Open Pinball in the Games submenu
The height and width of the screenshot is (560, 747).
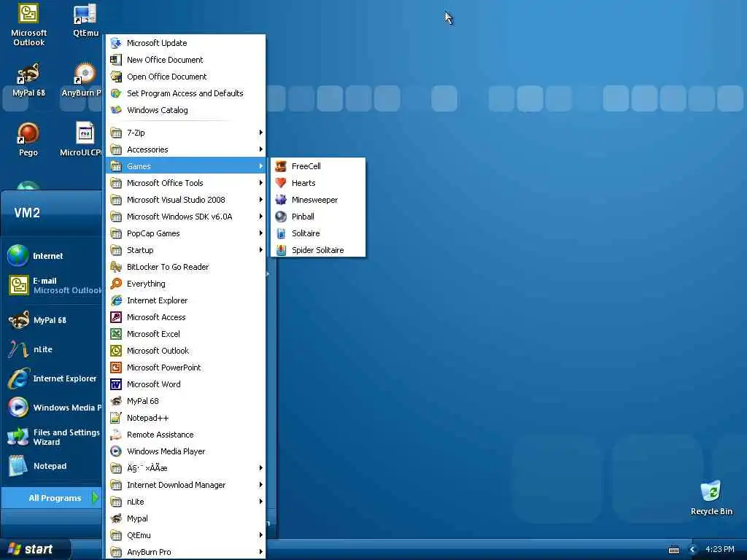pyautogui.click(x=318, y=216)
